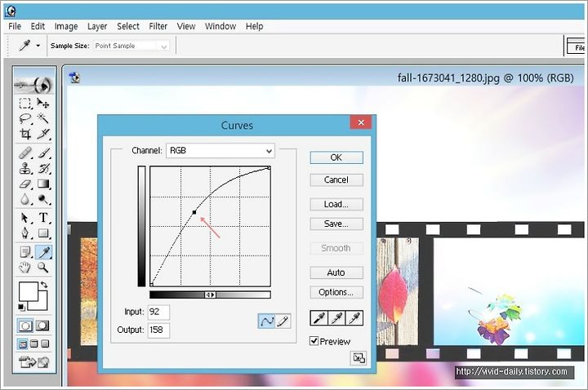Select the Eyedropper tool in toolbox

43,252
